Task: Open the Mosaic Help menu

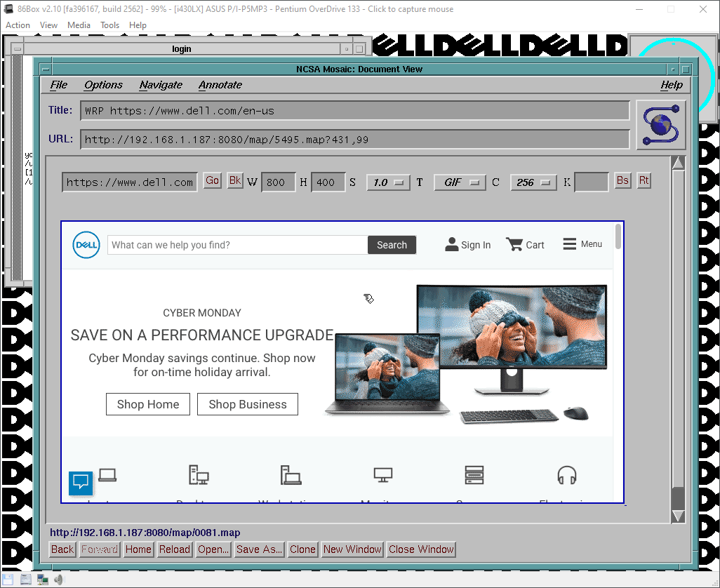Action: (x=672, y=85)
